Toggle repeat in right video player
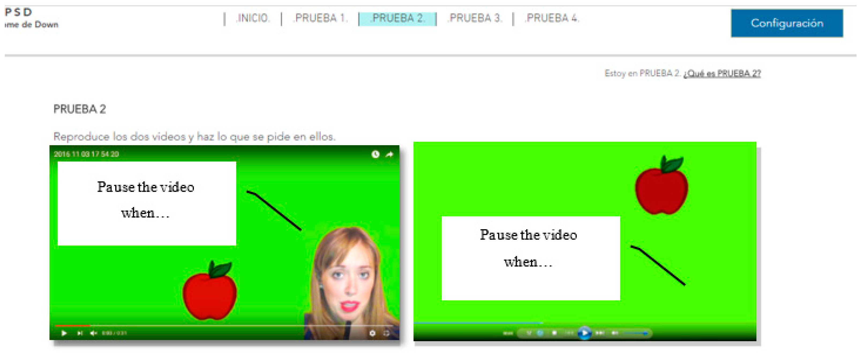The image size is (868, 353). pos(540,333)
